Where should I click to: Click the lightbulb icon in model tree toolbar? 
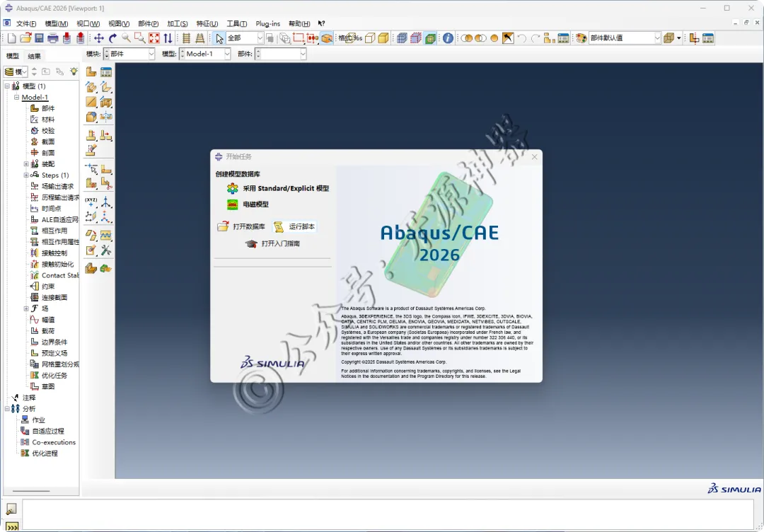pos(74,71)
